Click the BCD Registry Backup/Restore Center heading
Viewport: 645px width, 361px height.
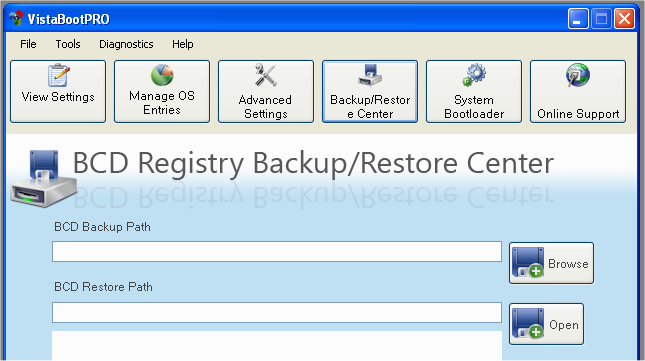[x=313, y=164]
